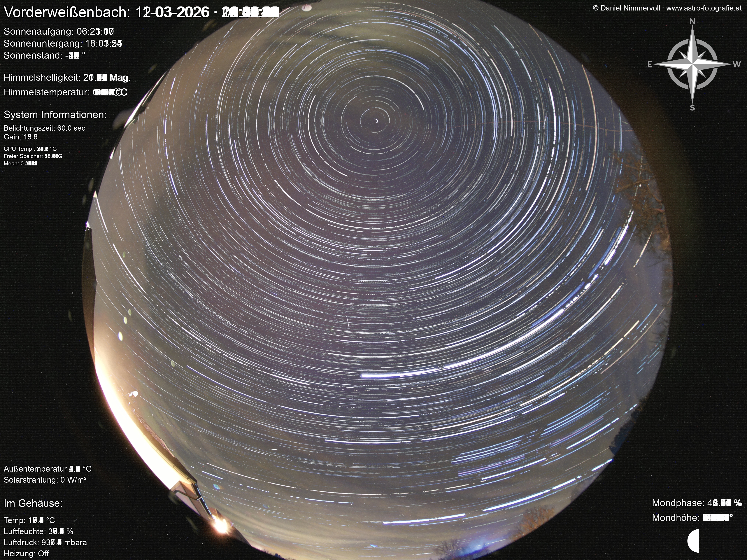
Task: Click the S letter below the compass
Action: tap(692, 108)
